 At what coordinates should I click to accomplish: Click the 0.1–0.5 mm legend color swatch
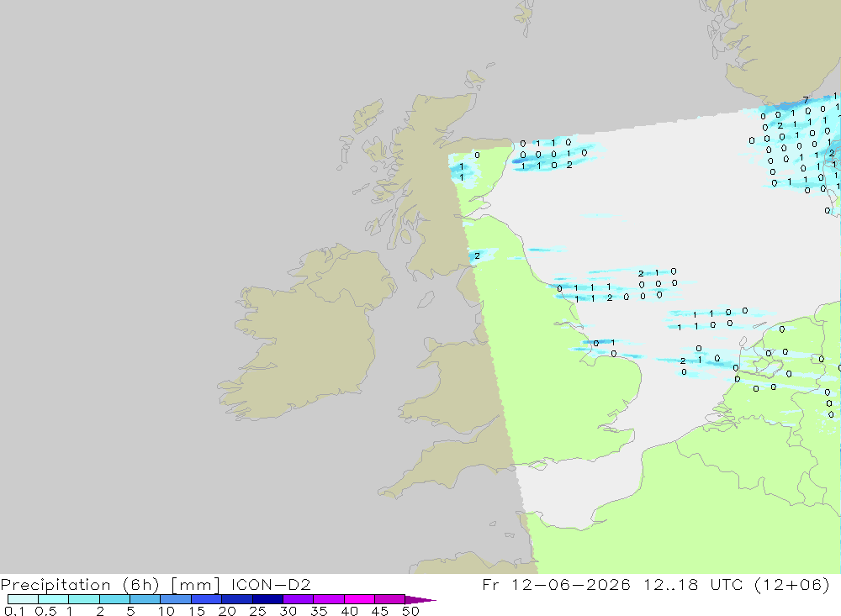(23, 599)
